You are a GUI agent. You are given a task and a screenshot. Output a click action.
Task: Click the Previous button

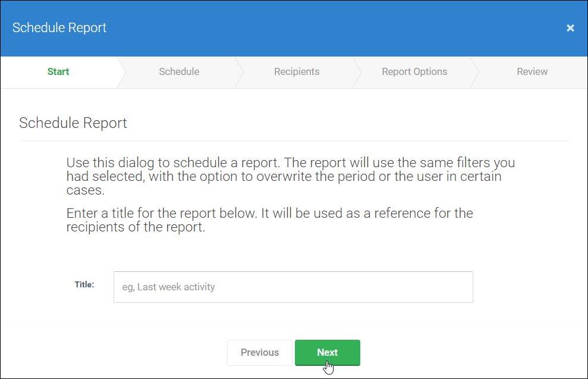coord(259,352)
